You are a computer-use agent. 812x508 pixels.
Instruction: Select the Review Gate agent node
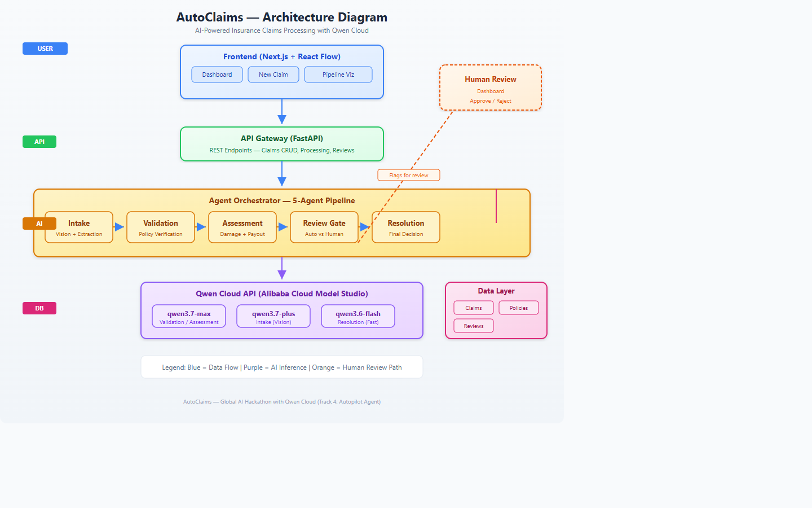click(x=324, y=227)
